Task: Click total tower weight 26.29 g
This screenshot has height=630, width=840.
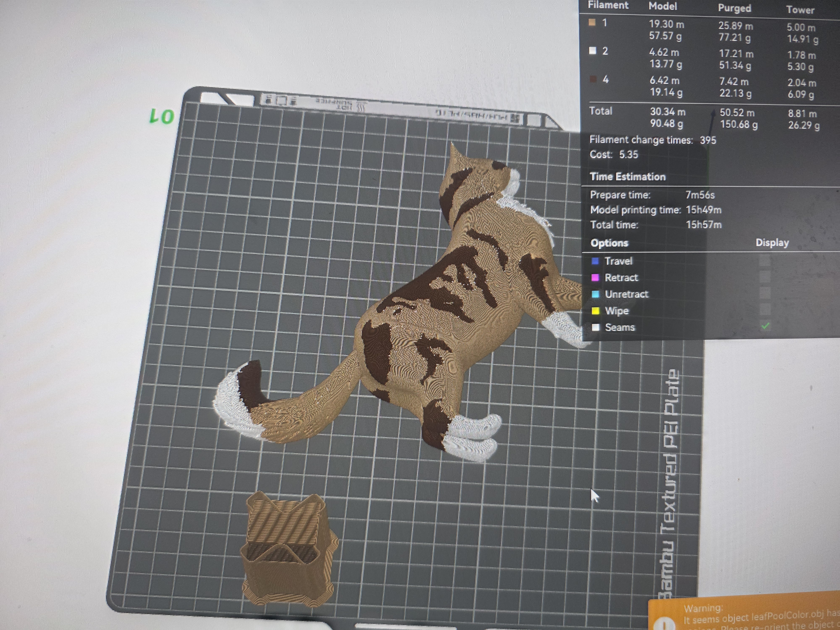Action: [804, 125]
